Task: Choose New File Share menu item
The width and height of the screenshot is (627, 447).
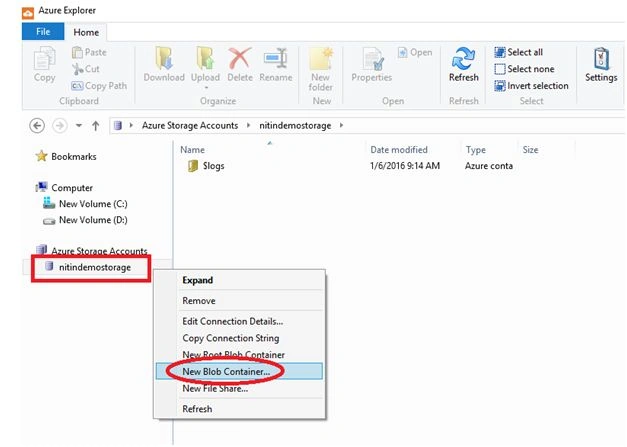Action: (x=215, y=388)
